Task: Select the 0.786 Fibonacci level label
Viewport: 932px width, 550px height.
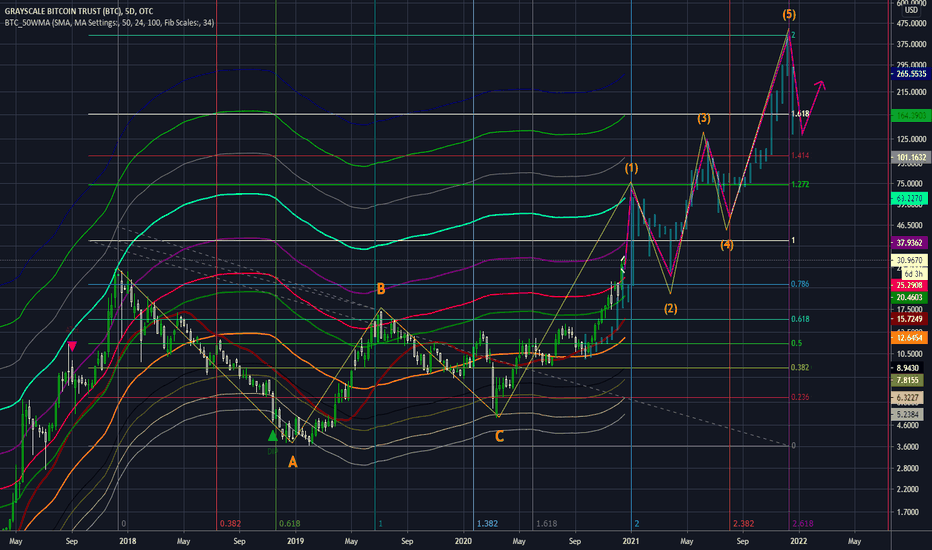Action: click(x=800, y=284)
